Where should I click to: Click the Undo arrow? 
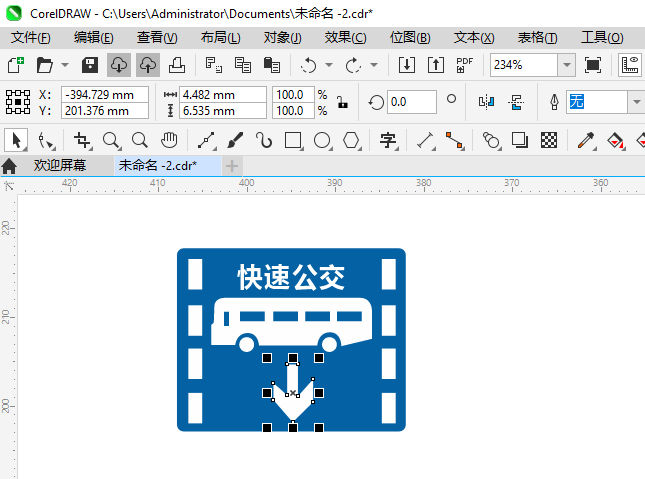[309, 65]
